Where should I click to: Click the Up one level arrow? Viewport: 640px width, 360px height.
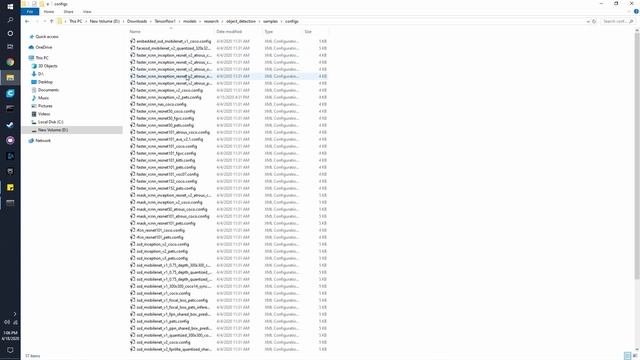(x=51, y=21)
